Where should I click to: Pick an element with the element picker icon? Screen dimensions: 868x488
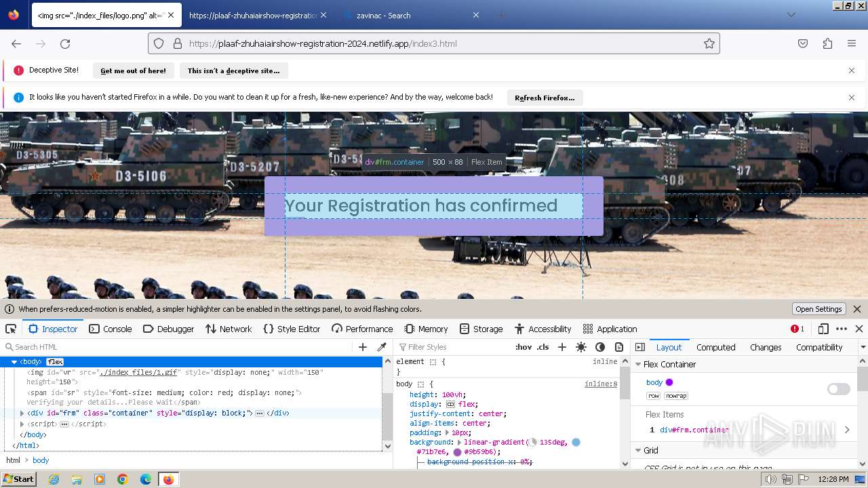point(11,329)
